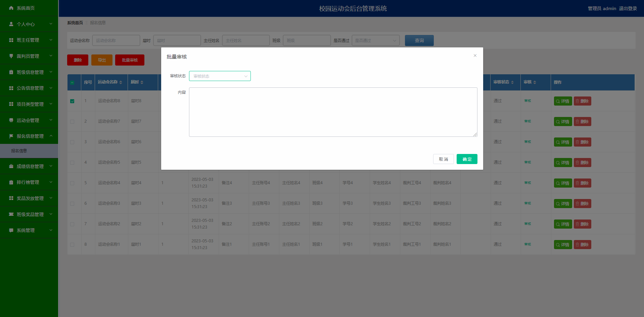Sort by 审核 column arrows

click(535, 82)
